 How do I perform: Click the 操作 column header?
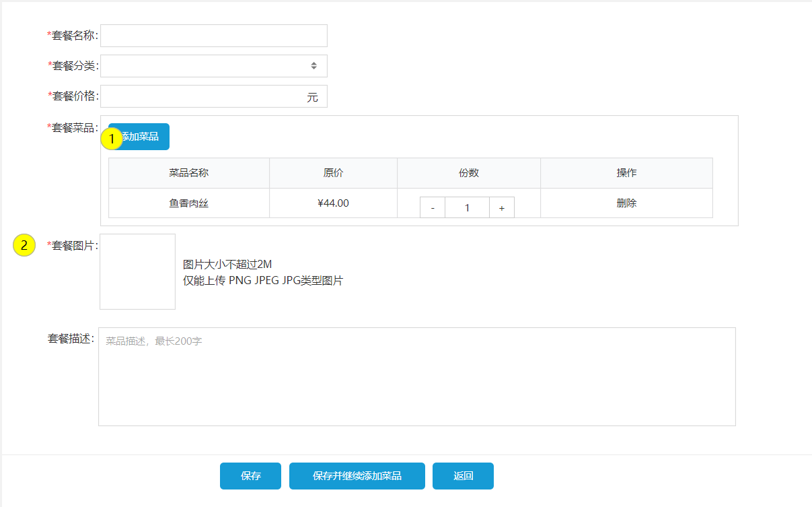(x=626, y=173)
